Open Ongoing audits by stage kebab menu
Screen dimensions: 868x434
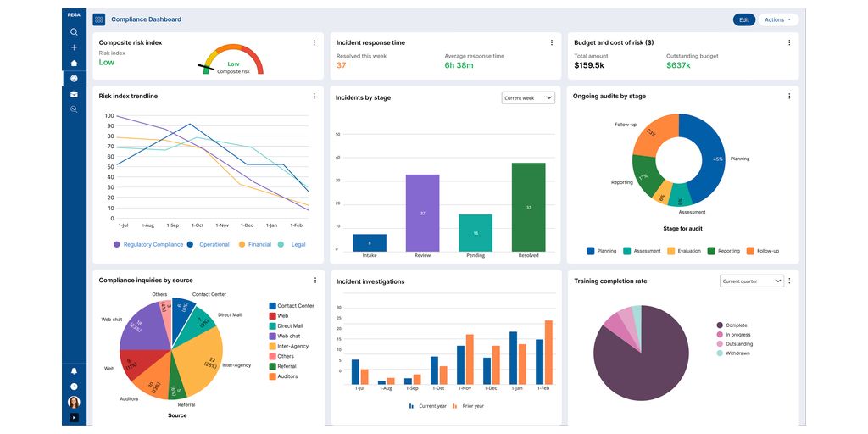click(x=789, y=96)
